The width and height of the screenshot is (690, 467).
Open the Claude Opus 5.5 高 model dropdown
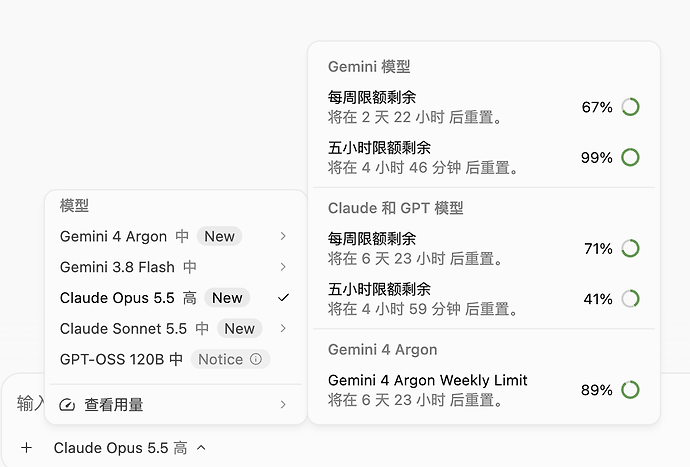130,448
